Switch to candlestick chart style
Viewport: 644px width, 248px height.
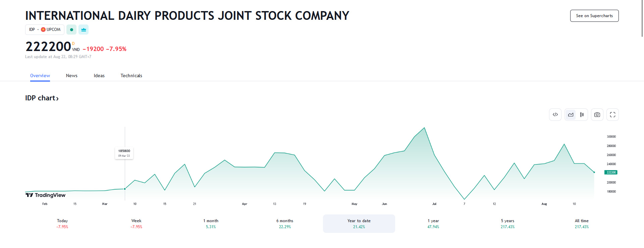tap(582, 115)
